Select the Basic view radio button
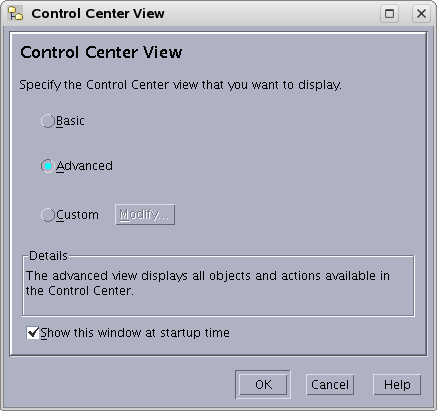437x411 pixels. point(48,121)
